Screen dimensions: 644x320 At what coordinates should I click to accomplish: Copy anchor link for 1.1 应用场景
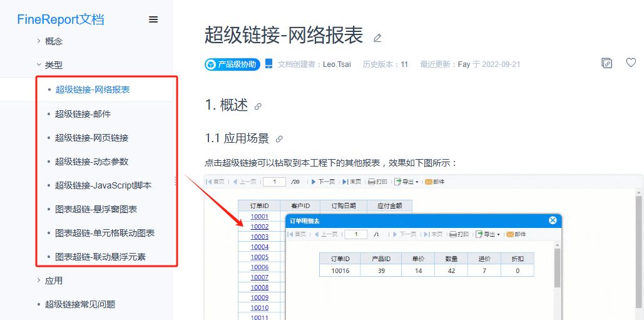coord(279,139)
